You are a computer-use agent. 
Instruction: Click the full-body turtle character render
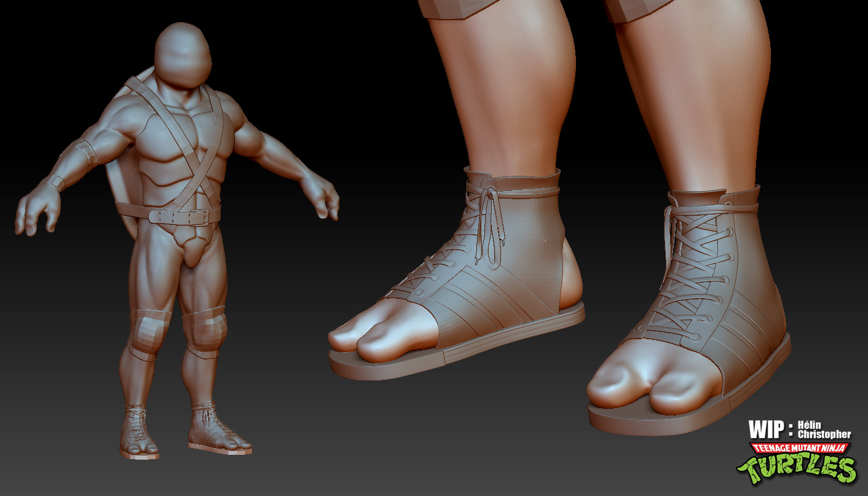coord(177,242)
